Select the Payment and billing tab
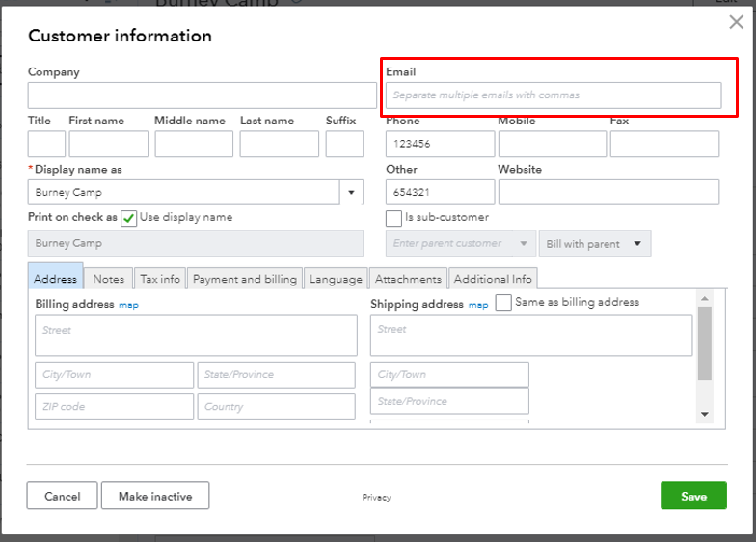The height and width of the screenshot is (542, 756). click(245, 279)
